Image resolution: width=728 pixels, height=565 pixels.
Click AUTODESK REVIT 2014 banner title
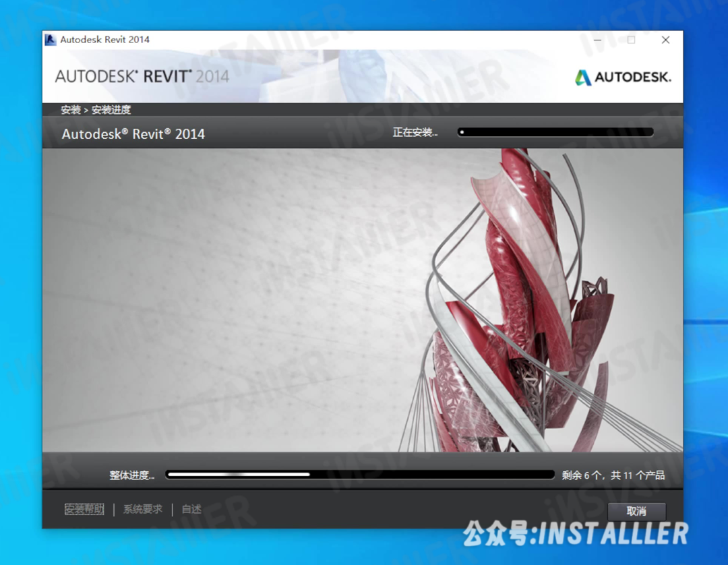pos(142,77)
